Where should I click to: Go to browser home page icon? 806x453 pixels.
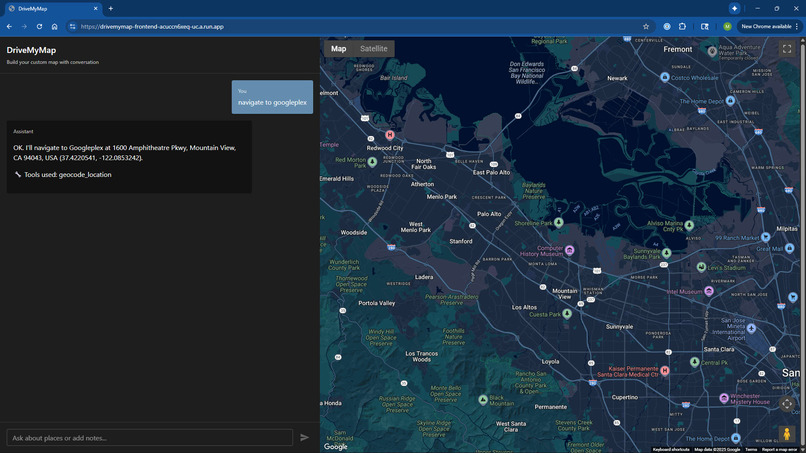tap(54, 26)
